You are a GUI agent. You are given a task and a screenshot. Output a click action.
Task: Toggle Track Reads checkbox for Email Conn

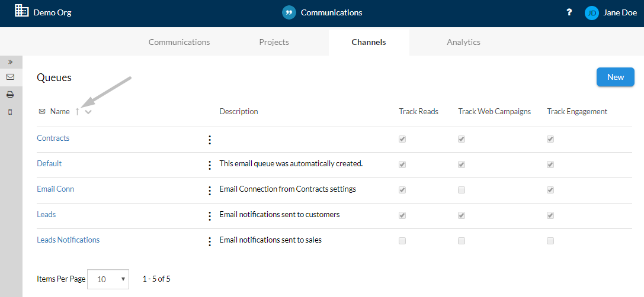(x=402, y=190)
